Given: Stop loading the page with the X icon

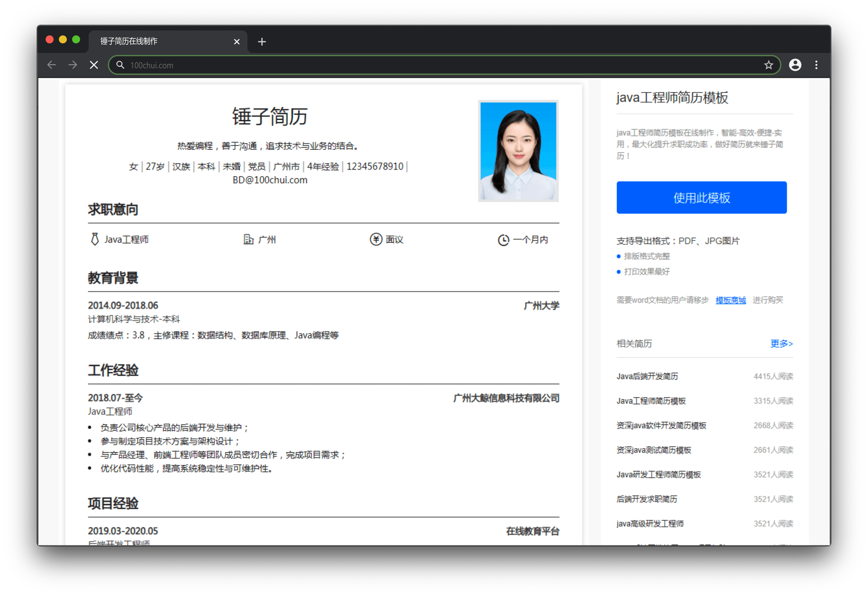Looking at the screenshot, I should coord(94,65).
